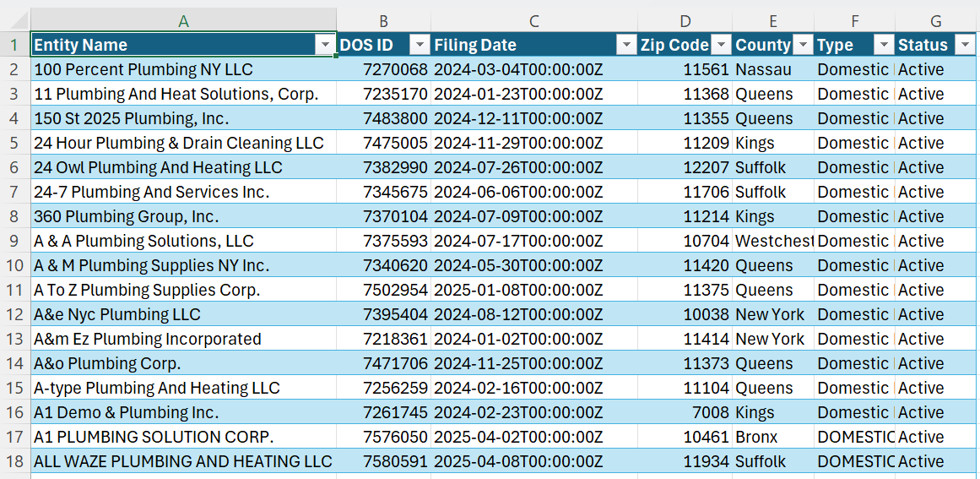Click county cell Nassau
Screen dimensions: 980x479
pos(773,69)
